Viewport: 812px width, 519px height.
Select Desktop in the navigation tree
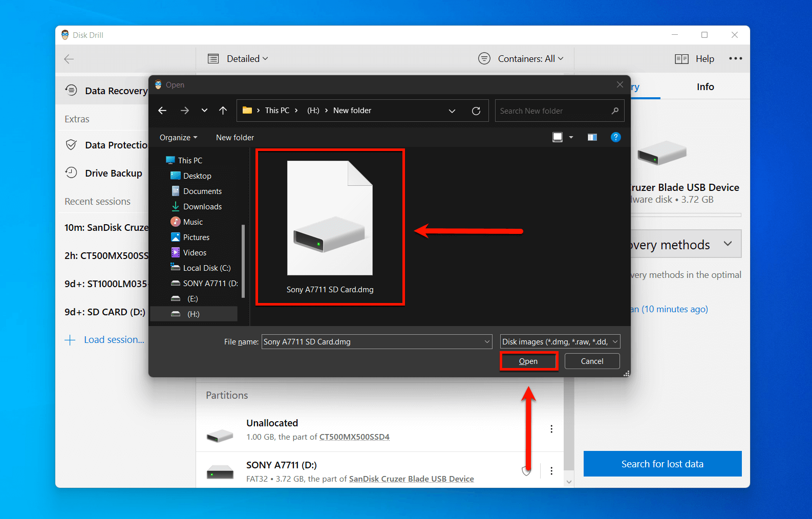(x=191, y=176)
